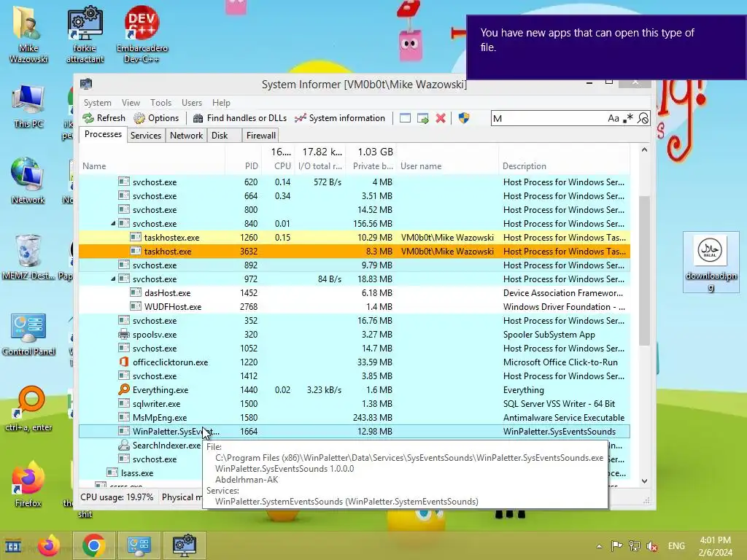
Task: Click the scroll up arrow of process list
Action: click(x=644, y=149)
